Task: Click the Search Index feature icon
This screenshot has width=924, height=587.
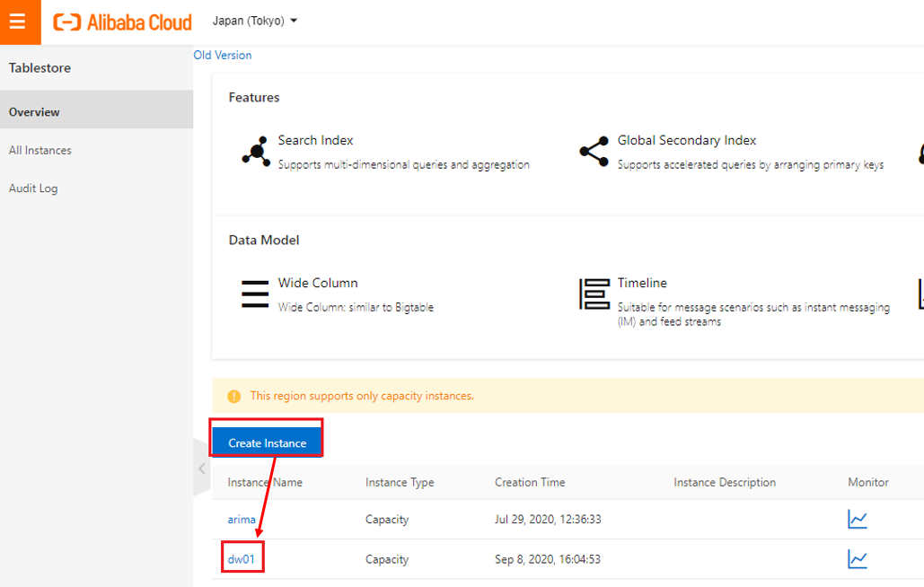Action: 256,152
